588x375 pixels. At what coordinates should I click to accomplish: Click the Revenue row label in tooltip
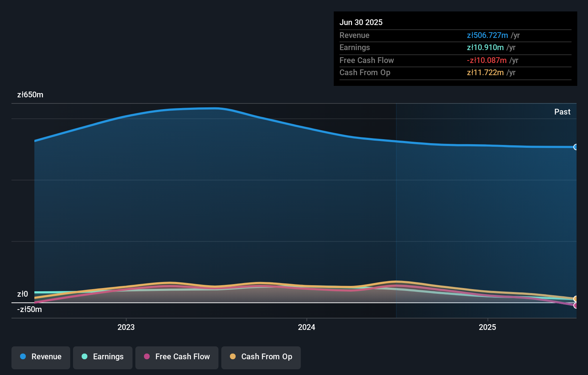(x=355, y=35)
